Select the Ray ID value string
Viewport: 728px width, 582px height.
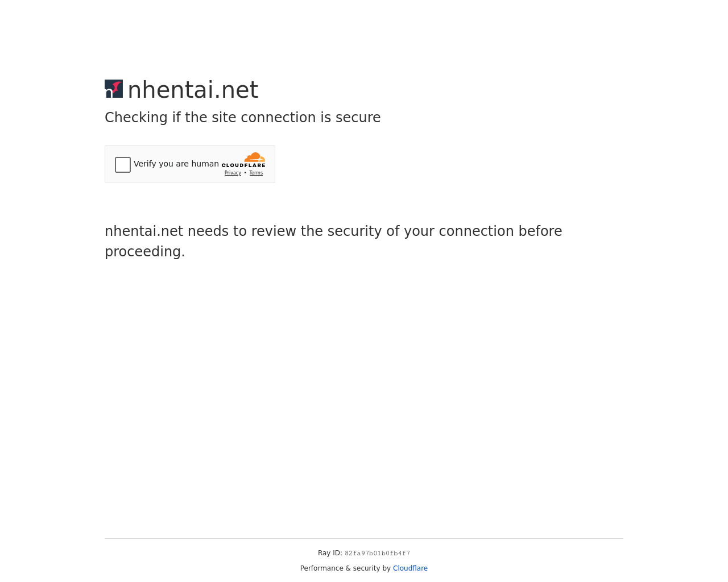coord(377,554)
